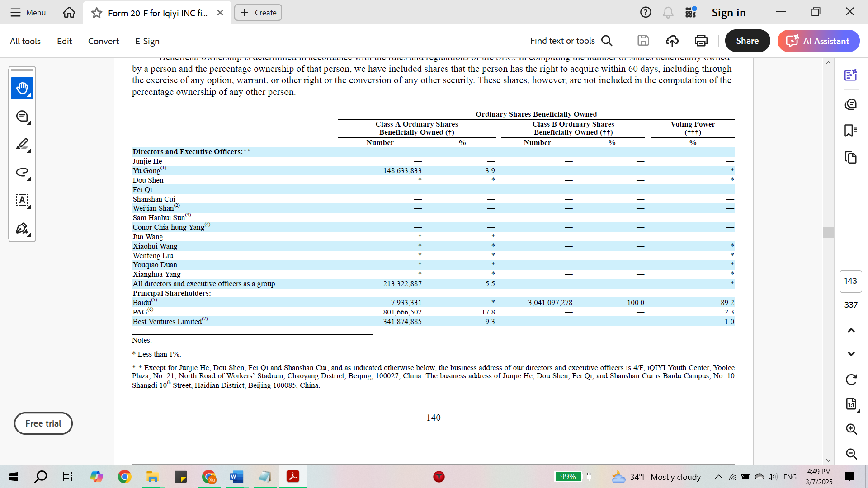Click the rotate page icon
868x488 pixels.
851,380
